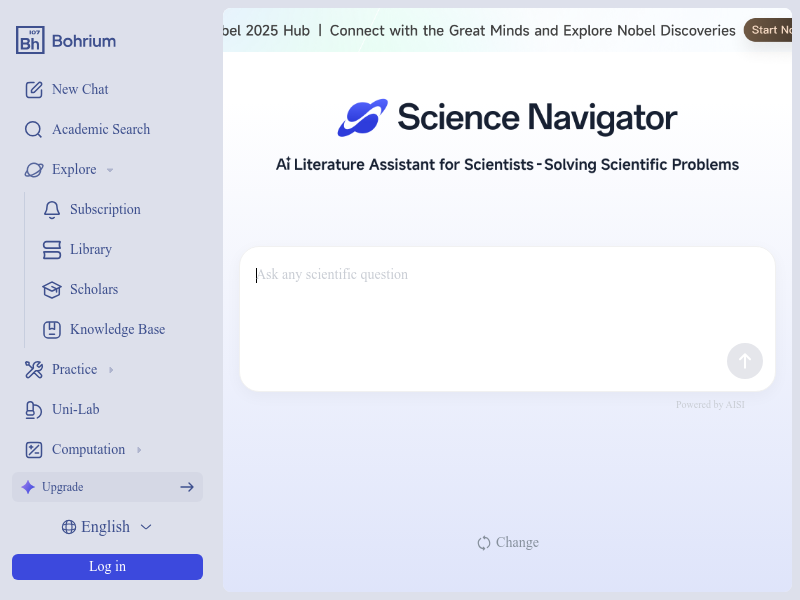Expand the Computation submenu arrow
This screenshot has height=600, width=800.
click(139, 450)
